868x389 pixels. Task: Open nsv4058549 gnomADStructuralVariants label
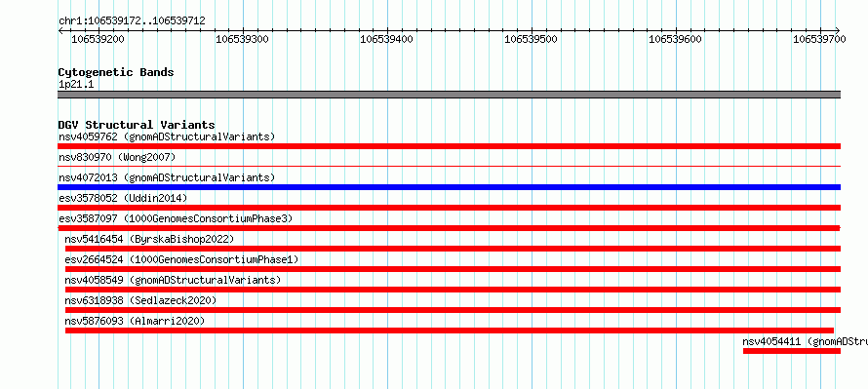click(173, 280)
